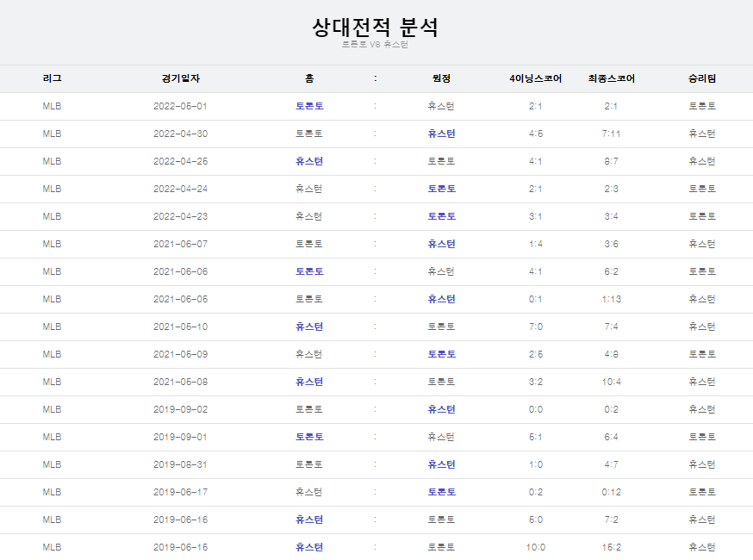Click winning team 토론토 in 2022-04-24 row

point(702,190)
